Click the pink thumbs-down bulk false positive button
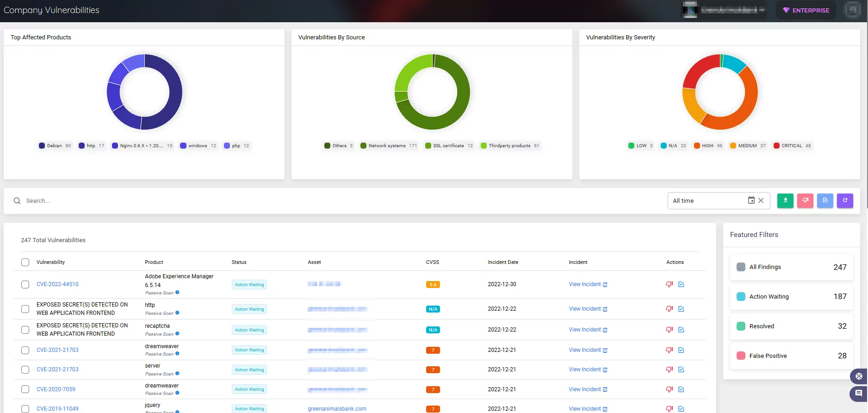Screen dimensions: 868x413 click(805, 200)
